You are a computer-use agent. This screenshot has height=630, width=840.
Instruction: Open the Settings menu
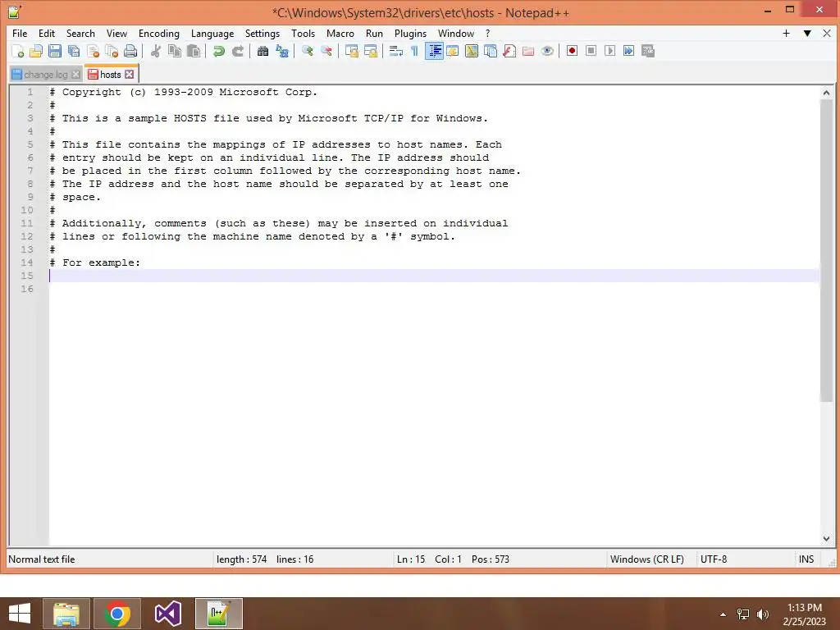pyautogui.click(x=262, y=33)
